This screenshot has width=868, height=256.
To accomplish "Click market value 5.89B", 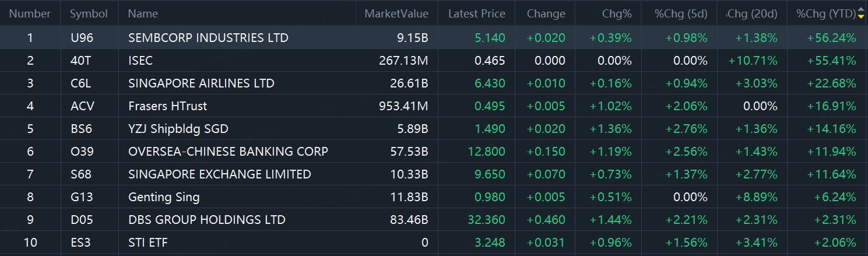I will click(412, 129).
